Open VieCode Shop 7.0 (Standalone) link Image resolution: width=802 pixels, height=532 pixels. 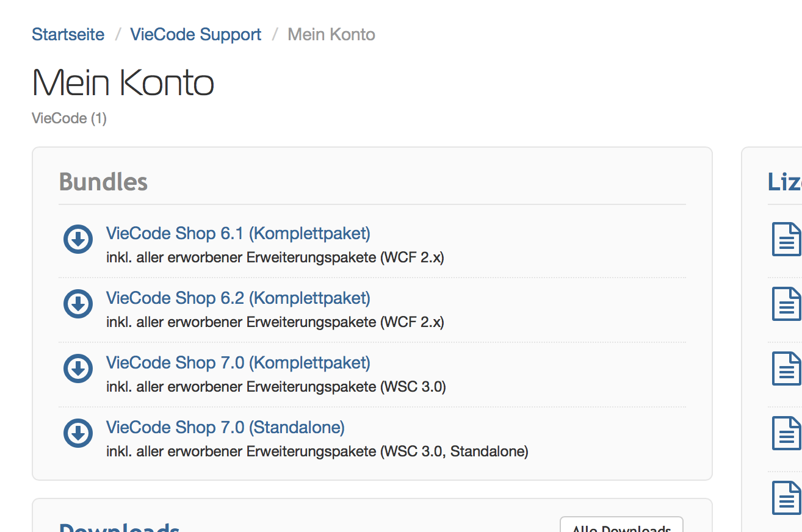225,428
